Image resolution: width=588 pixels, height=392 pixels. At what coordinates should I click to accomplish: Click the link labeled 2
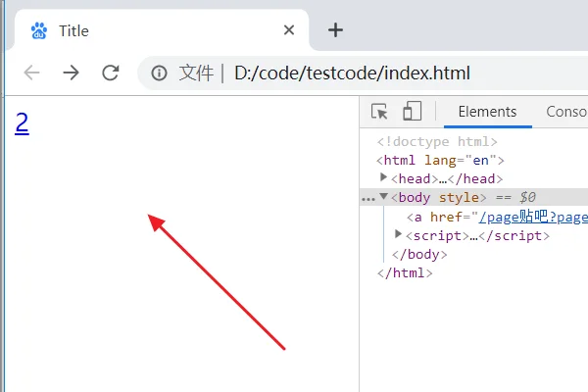22,122
